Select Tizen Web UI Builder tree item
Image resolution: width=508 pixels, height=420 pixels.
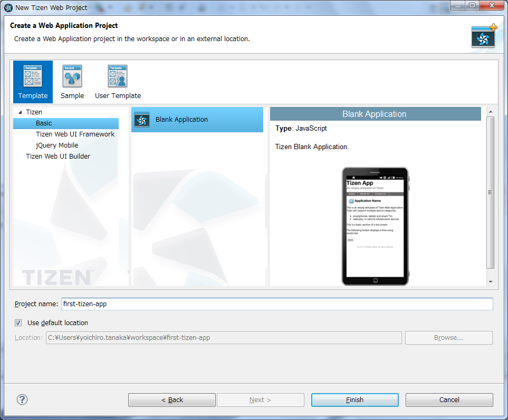[x=58, y=157]
